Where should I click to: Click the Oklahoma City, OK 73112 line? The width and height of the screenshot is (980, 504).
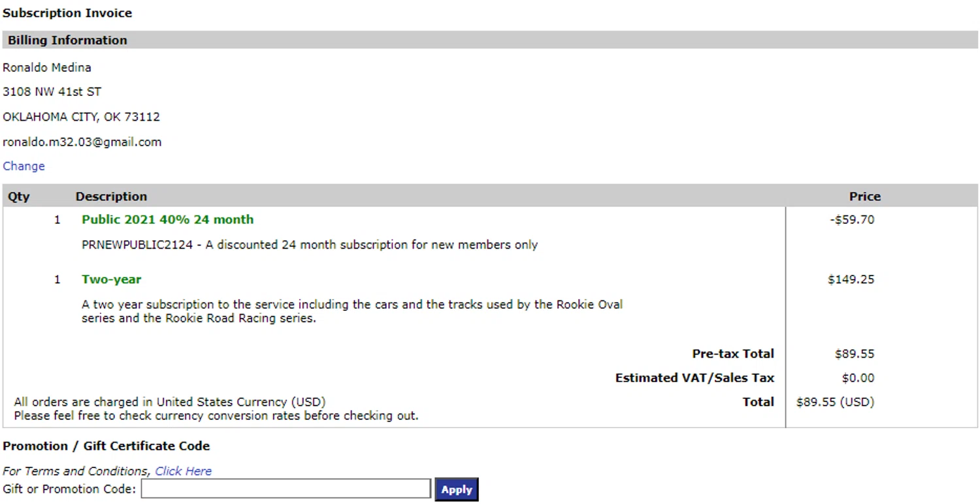point(81,117)
